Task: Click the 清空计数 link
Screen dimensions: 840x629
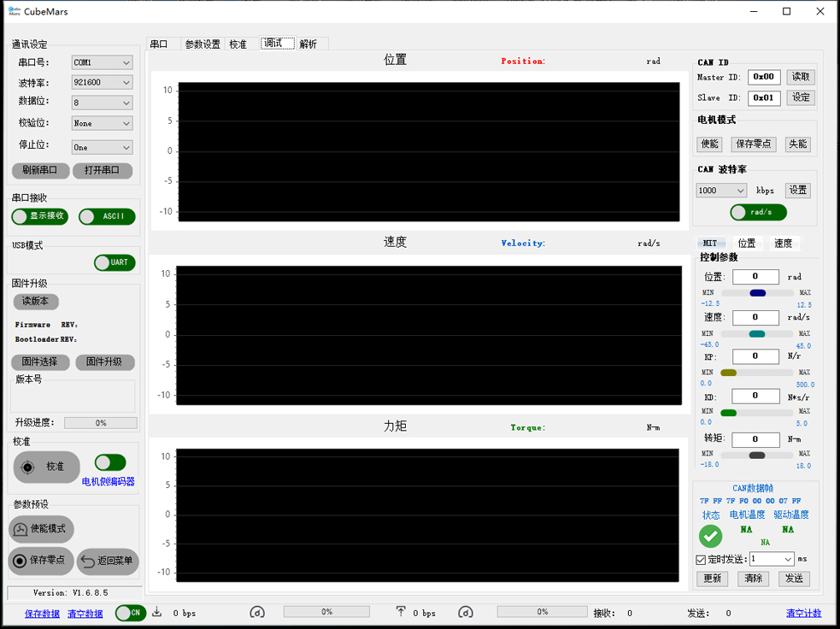Action: pos(803,613)
